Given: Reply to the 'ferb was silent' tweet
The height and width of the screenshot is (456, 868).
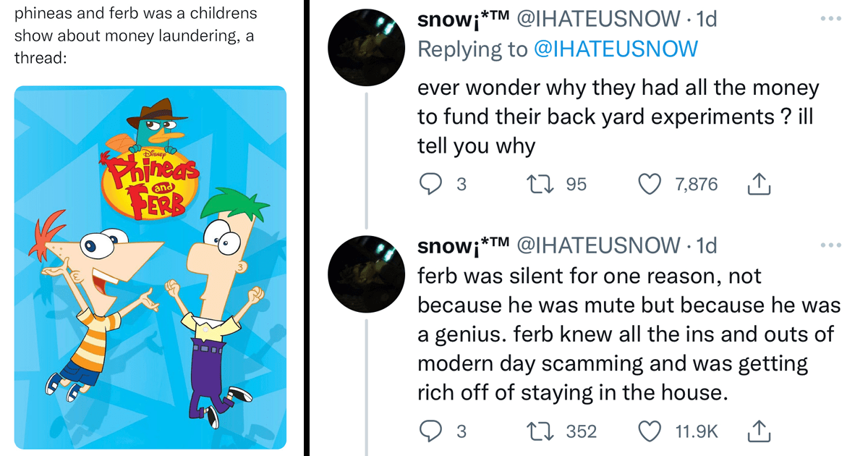Looking at the screenshot, I should coord(432,432).
